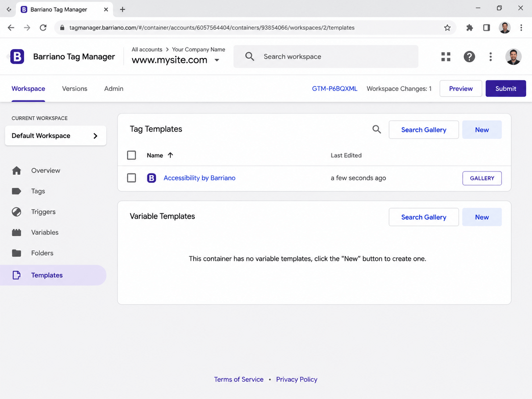
Task: Click the Accessibility by Barriano template icon
Action: 151,178
